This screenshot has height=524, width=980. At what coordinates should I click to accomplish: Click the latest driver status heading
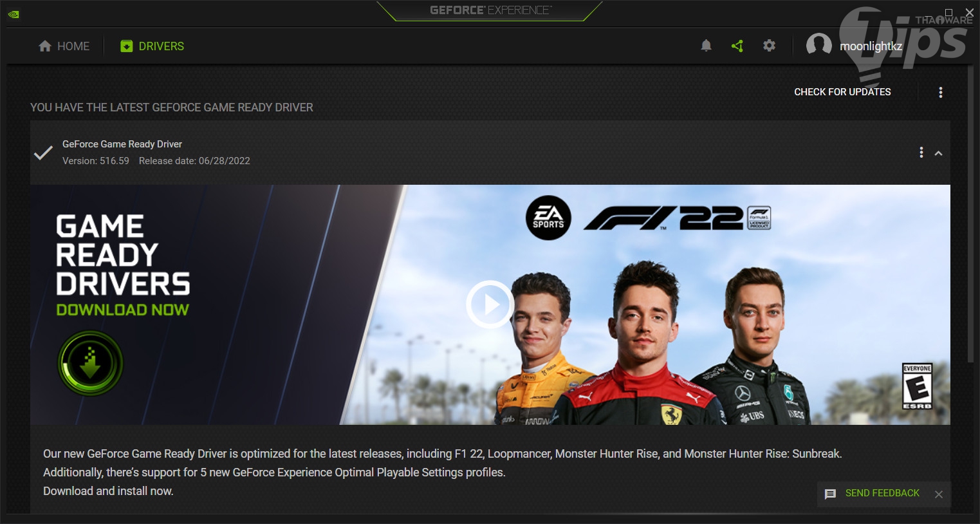tap(172, 108)
